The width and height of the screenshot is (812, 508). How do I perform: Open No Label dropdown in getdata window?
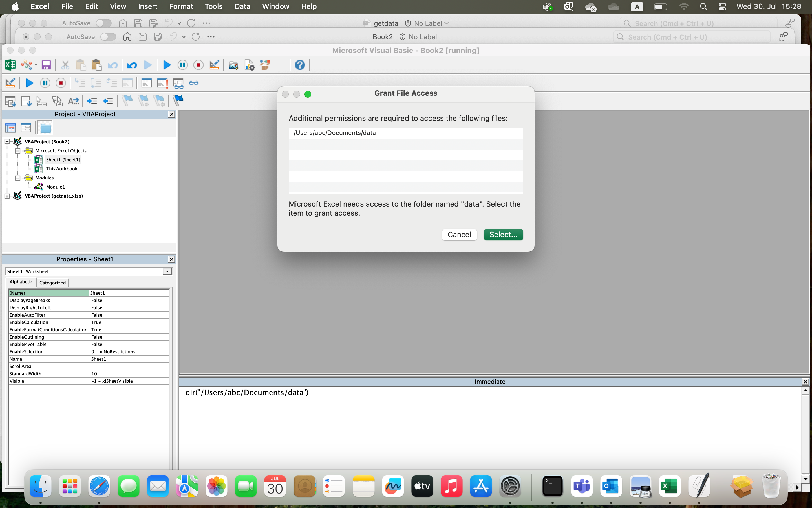coord(447,23)
